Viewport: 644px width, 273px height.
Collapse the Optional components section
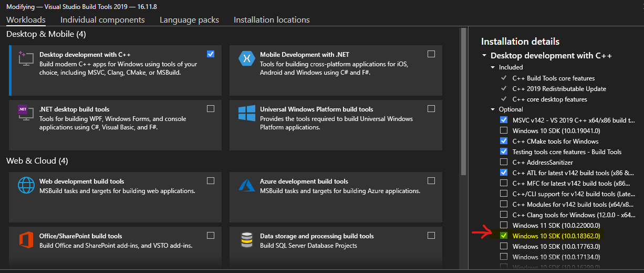pos(493,109)
